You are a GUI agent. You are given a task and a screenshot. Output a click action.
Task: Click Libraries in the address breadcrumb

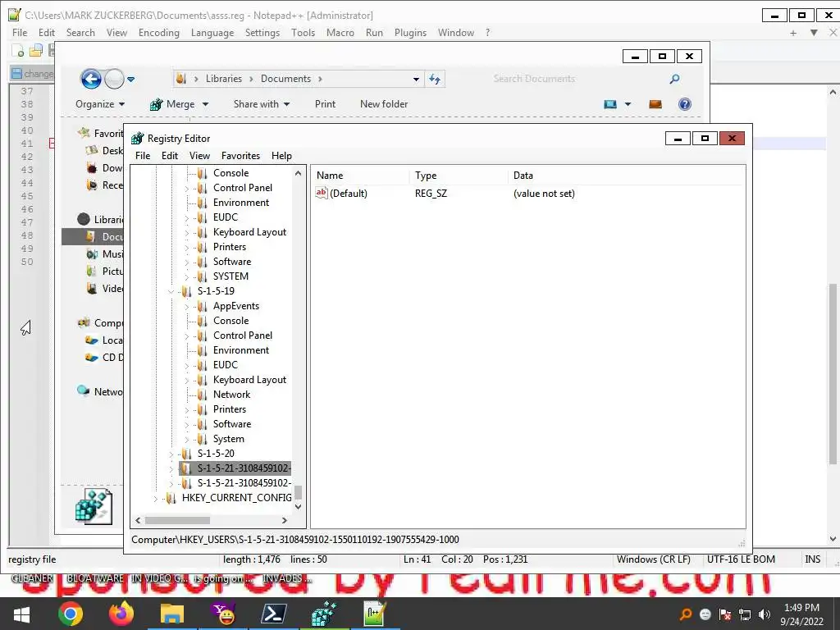(x=223, y=79)
